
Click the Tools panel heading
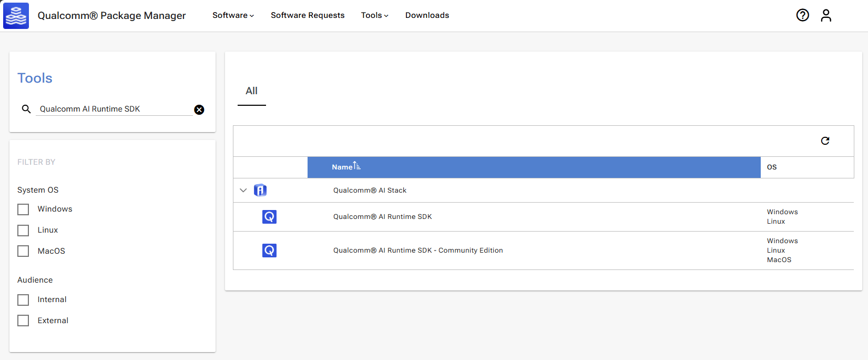[35, 78]
